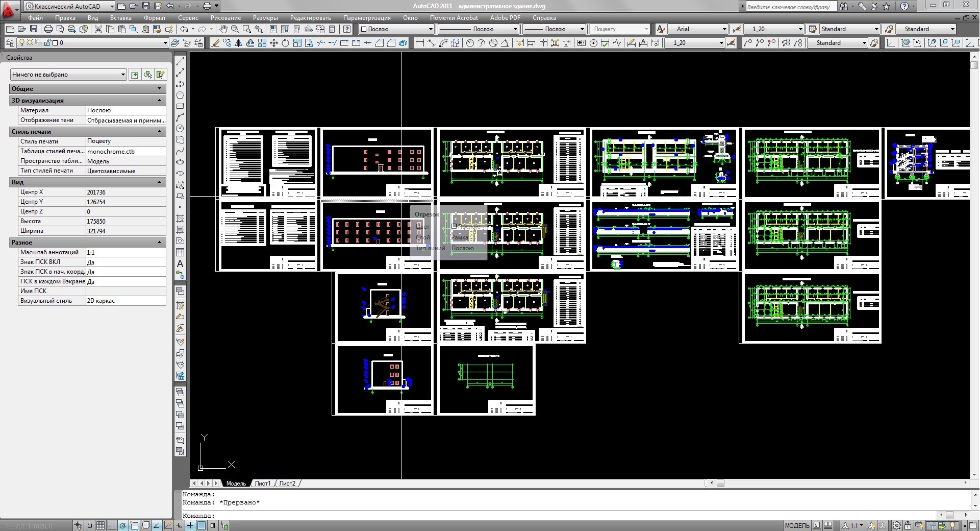
Task: Select the Rotate tool icon
Action: pyautogui.click(x=286, y=43)
